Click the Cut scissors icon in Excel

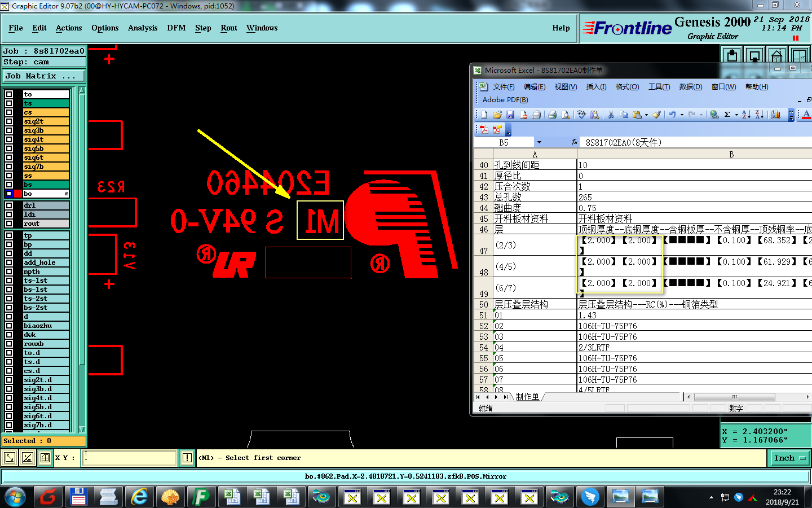coord(611,115)
